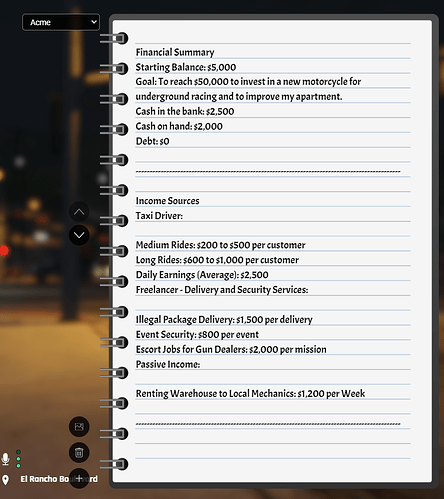Click the Taxi Driver: line
The height and width of the screenshot is (499, 444).
coord(159,216)
